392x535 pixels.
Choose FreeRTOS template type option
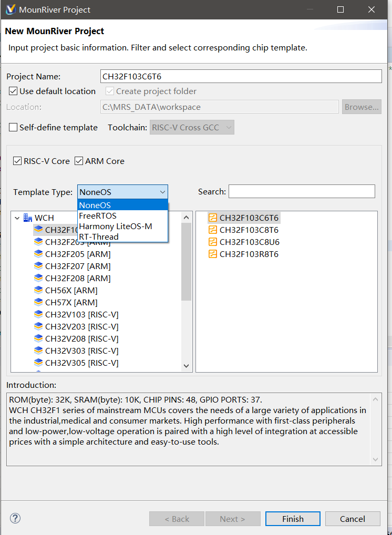point(123,215)
